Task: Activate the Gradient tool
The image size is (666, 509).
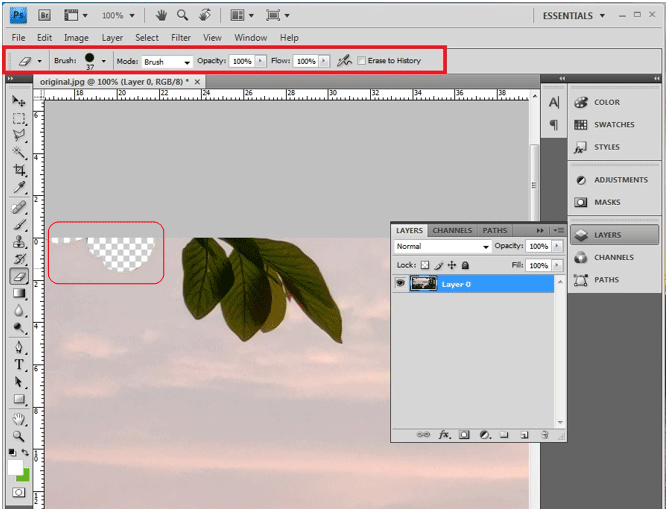Action: (x=18, y=294)
